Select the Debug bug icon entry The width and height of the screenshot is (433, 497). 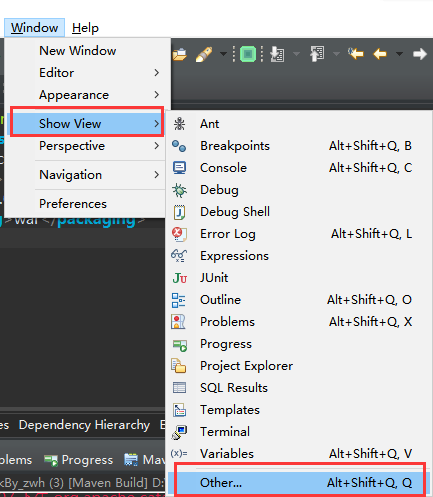pos(179,190)
